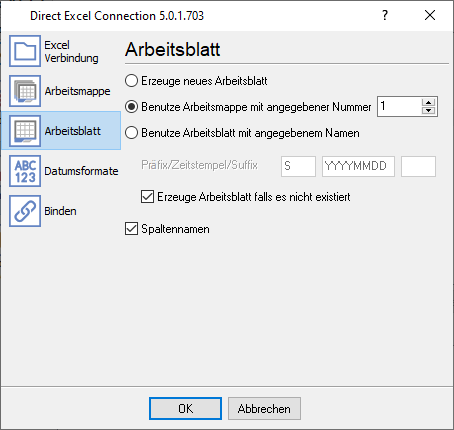Click the Präfix/Zeitstempel/Suffix label
The height and width of the screenshot is (430, 454).
pos(199,165)
